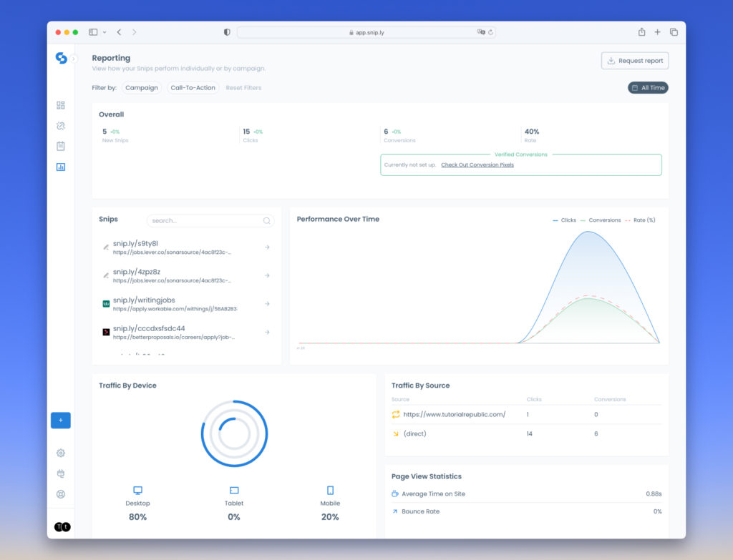Open the All Time date range picker

coord(648,88)
